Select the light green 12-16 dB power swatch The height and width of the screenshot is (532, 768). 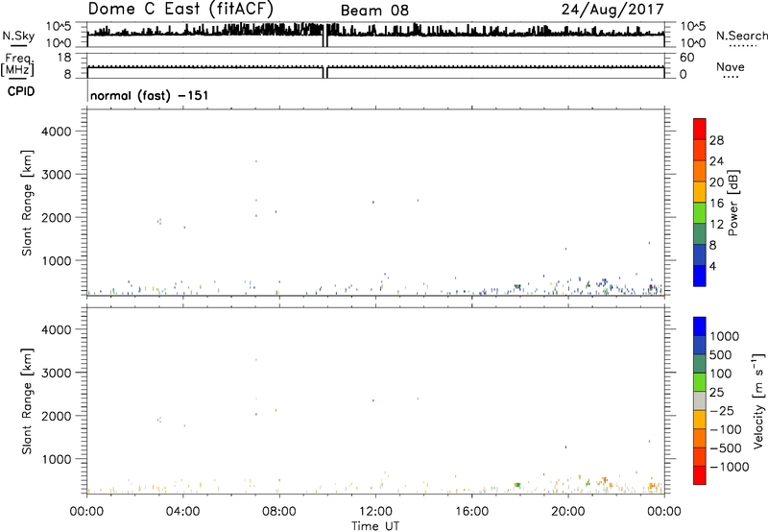click(700, 212)
